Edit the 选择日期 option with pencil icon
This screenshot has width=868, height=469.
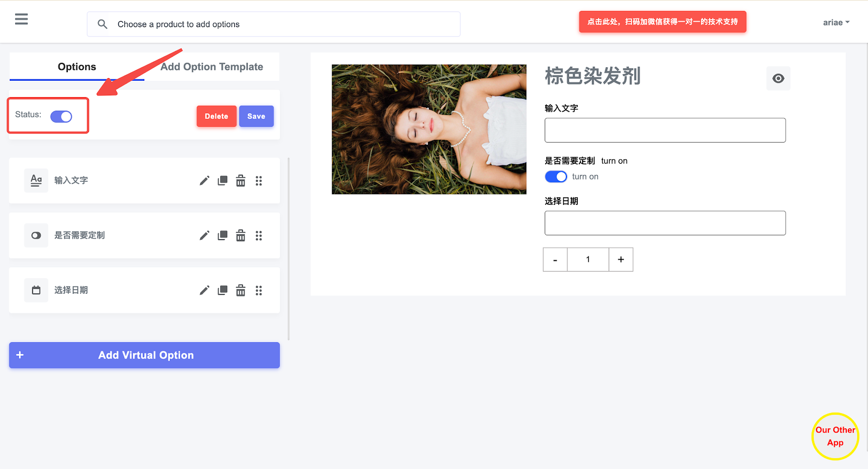point(204,291)
